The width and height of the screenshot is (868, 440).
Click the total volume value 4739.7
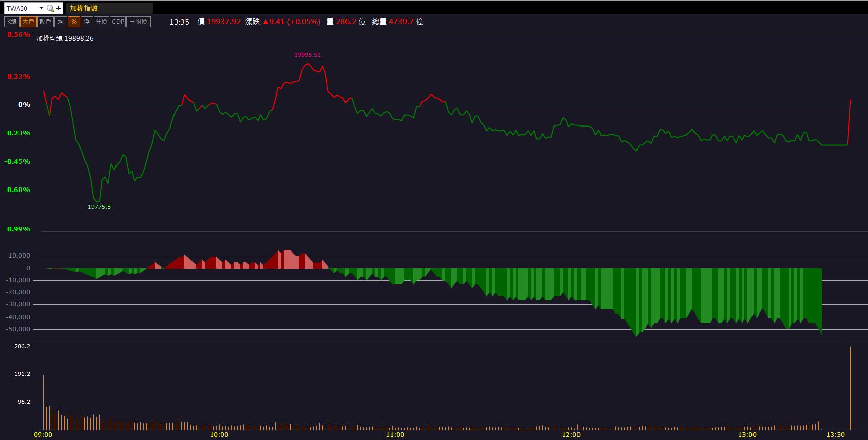tap(401, 22)
